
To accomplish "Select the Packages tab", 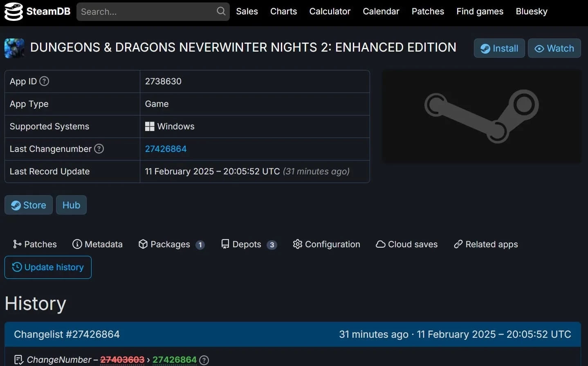I will pyautogui.click(x=171, y=244).
